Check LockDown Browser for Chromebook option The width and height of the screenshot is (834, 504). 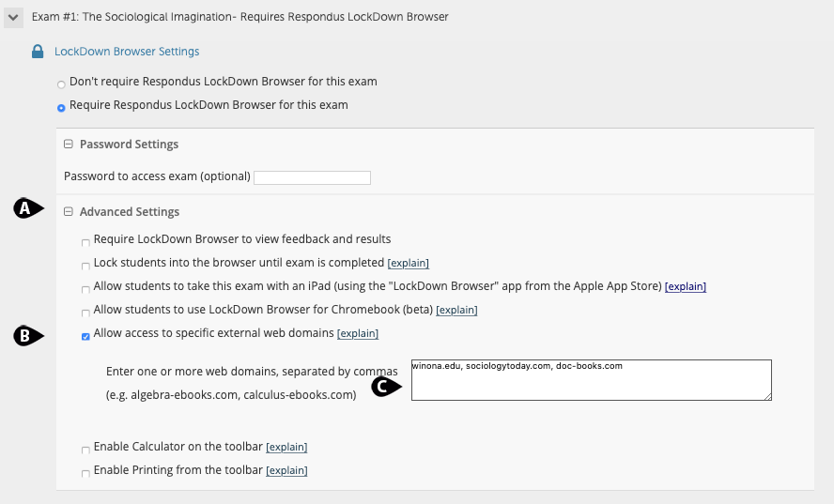point(86,313)
